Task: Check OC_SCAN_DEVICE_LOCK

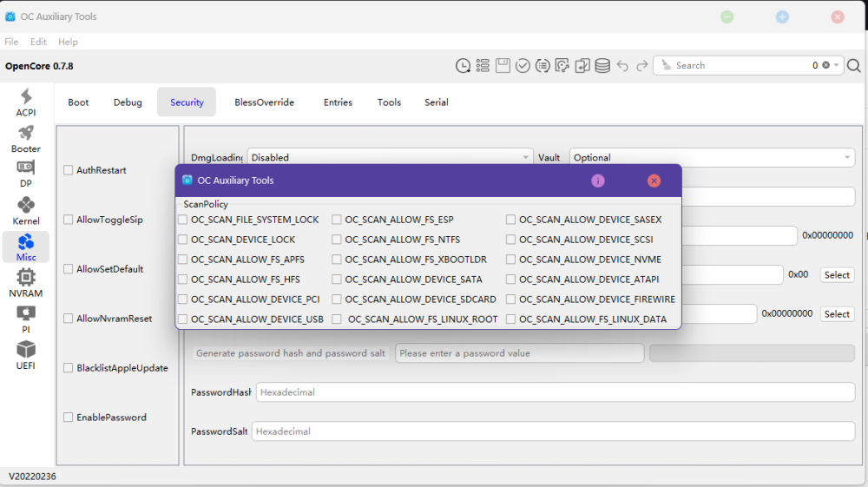Action: coord(182,240)
